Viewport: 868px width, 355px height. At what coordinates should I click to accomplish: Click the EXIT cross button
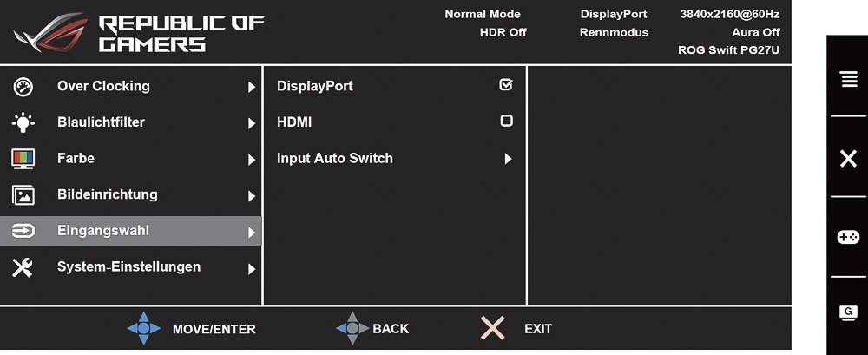[x=493, y=328]
